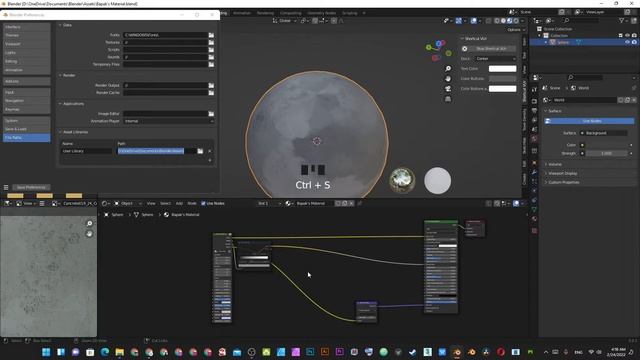Open Animation Player dropdown
The height and width of the screenshot is (360, 640).
[169, 121]
